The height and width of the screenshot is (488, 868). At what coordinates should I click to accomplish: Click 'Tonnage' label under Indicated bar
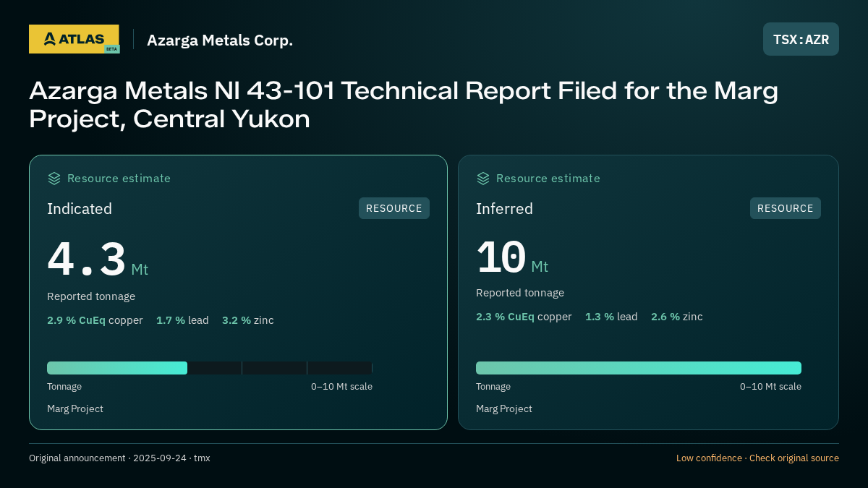coord(64,387)
